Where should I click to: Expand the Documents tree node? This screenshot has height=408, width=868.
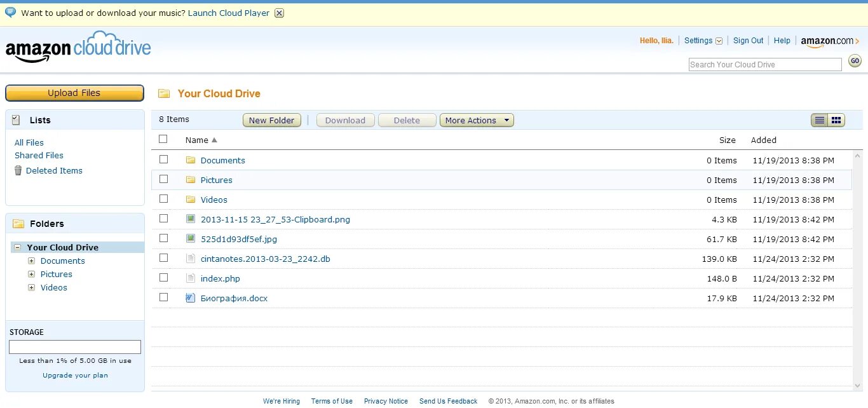(x=31, y=261)
